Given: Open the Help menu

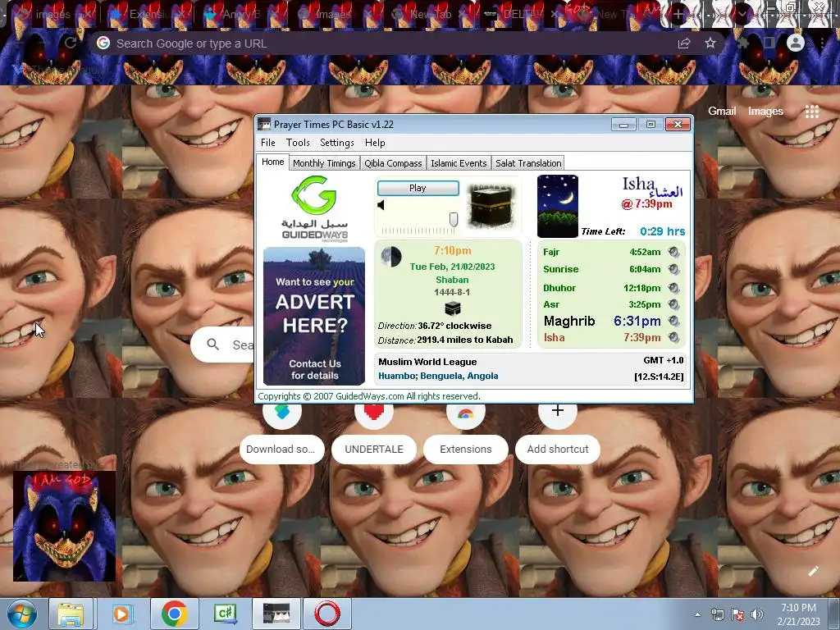Looking at the screenshot, I should coord(375,143).
